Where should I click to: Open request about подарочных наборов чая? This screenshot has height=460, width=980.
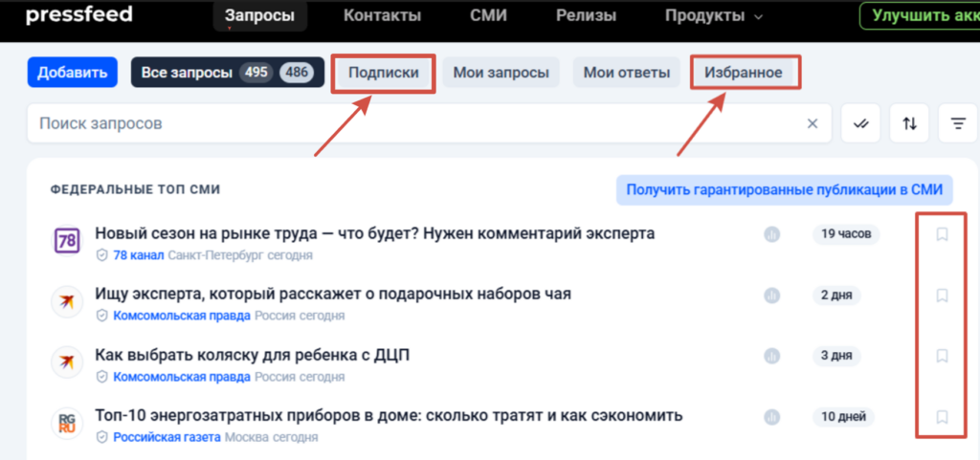333,294
